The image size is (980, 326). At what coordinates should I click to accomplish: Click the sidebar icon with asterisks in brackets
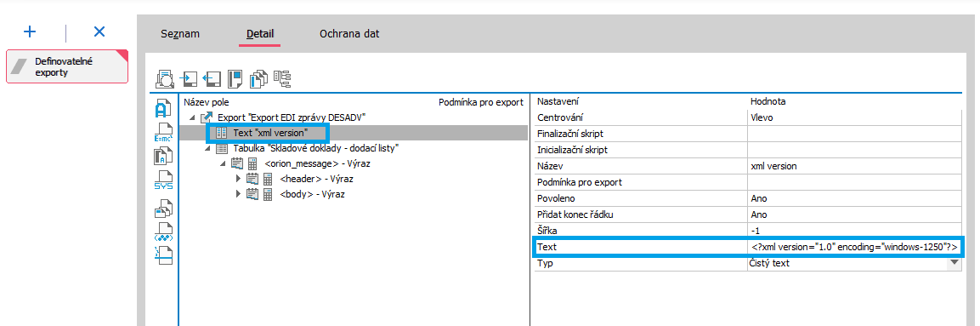(162, 232)
